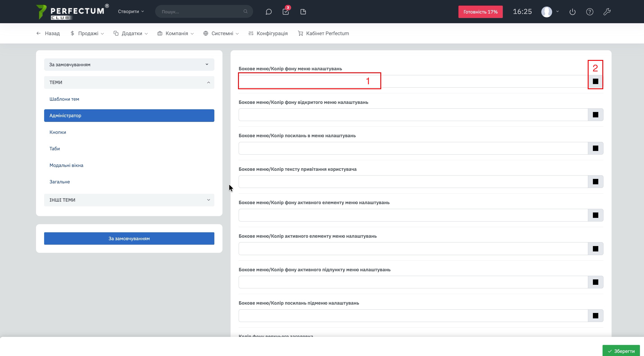Collapse the ТЕМИ section
644x356 pixels.
coord(129,82)
